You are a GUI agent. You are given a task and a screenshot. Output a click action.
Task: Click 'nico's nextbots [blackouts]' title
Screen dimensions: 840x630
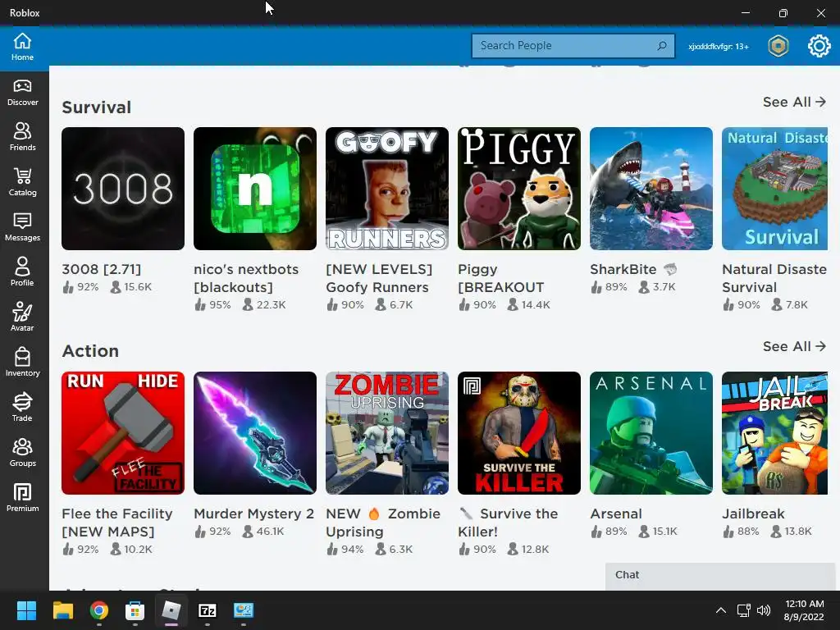pyautogui.click(x=246, y=278)
